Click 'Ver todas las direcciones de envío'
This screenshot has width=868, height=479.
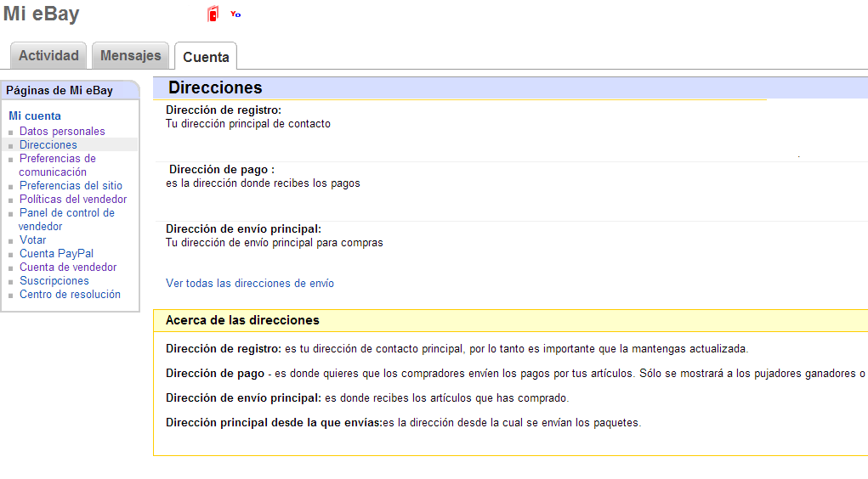(250, 283)
